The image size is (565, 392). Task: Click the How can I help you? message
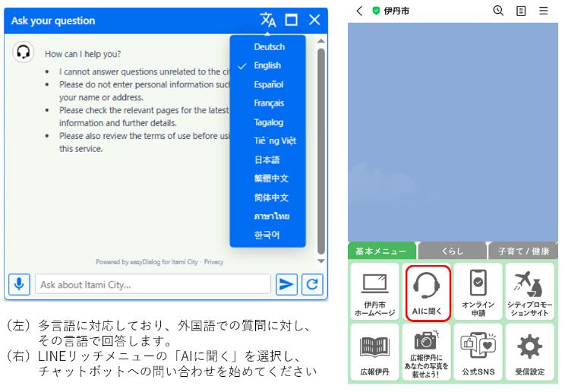click(x=83, y=54)
